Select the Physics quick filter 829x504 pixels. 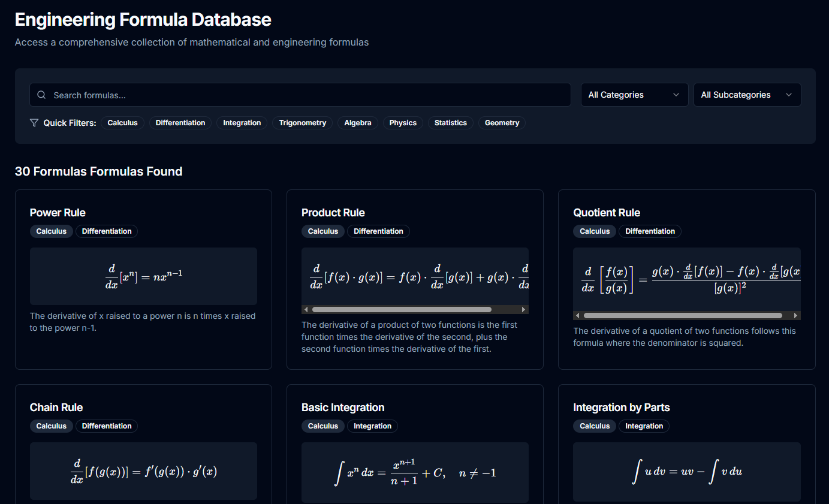[x=402, y=122]
